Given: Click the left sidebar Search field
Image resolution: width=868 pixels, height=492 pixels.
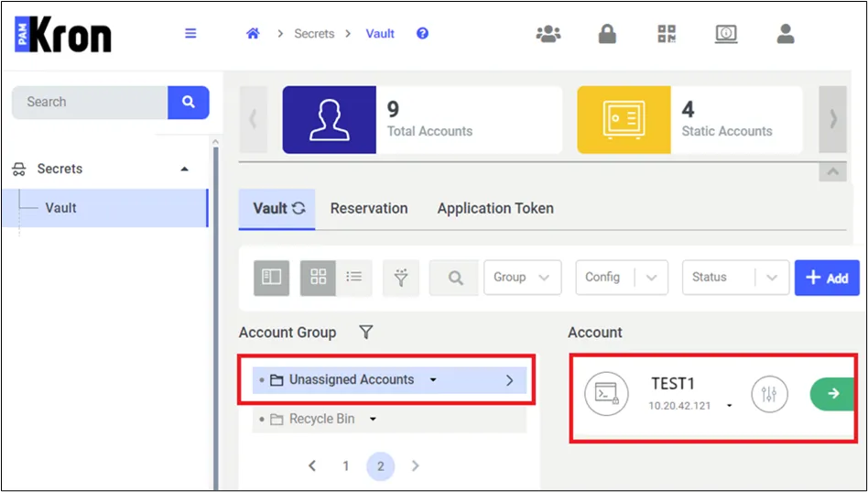Looking at the screenshot, I should point(90,102).
